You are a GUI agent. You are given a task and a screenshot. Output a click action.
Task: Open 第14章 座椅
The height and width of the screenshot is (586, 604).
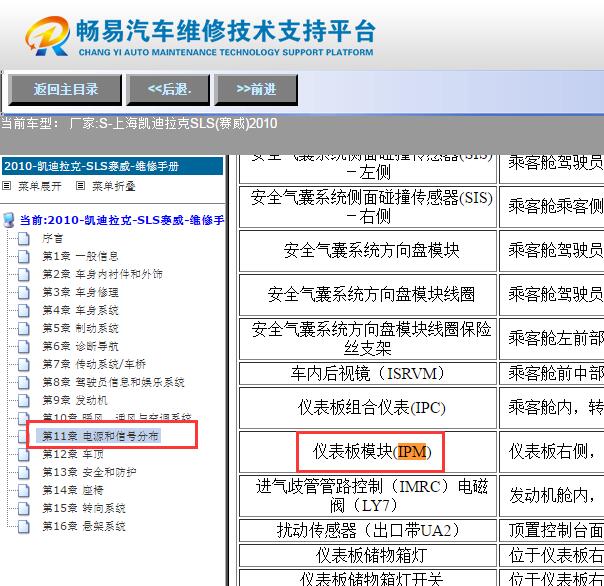[x=73, y=490]
